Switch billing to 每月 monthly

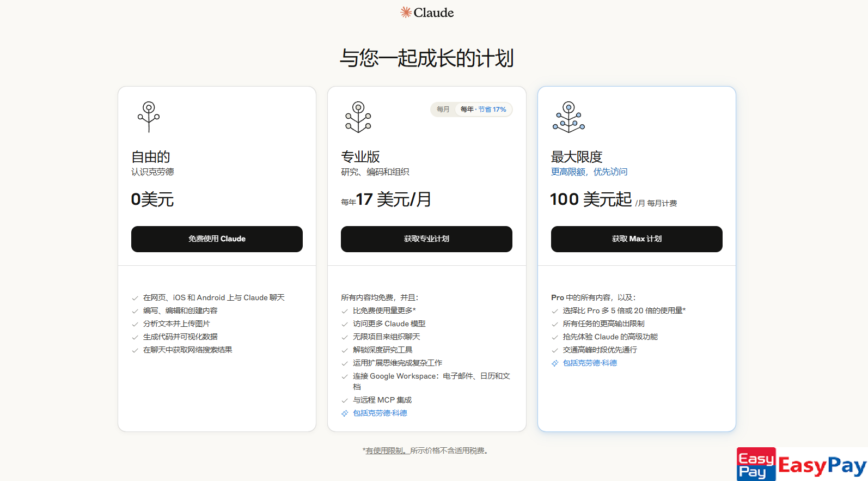coord(443,109)
